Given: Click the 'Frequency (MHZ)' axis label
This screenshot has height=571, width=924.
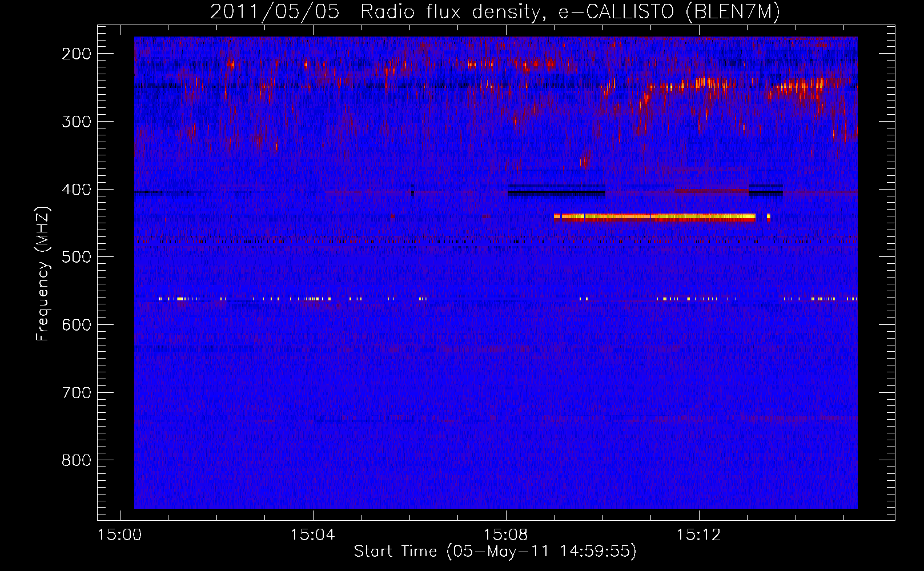Looking at the screenshot, I should pyautogui.click(x=43, y=274).
